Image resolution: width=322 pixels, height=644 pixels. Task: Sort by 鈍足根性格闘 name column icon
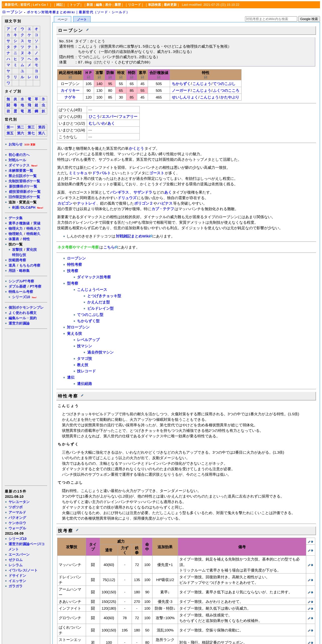(70, 77)
